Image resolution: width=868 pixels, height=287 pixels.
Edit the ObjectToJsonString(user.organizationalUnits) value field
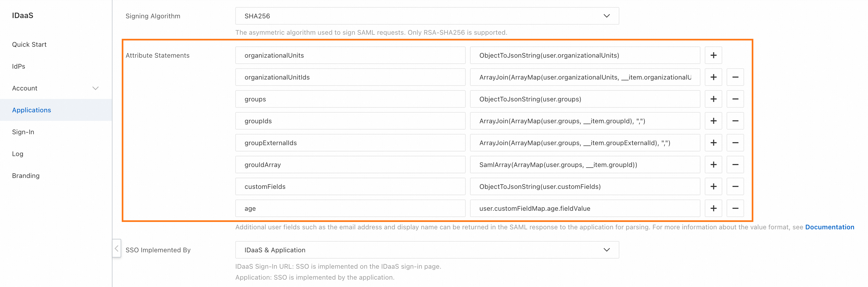(585, 55)
